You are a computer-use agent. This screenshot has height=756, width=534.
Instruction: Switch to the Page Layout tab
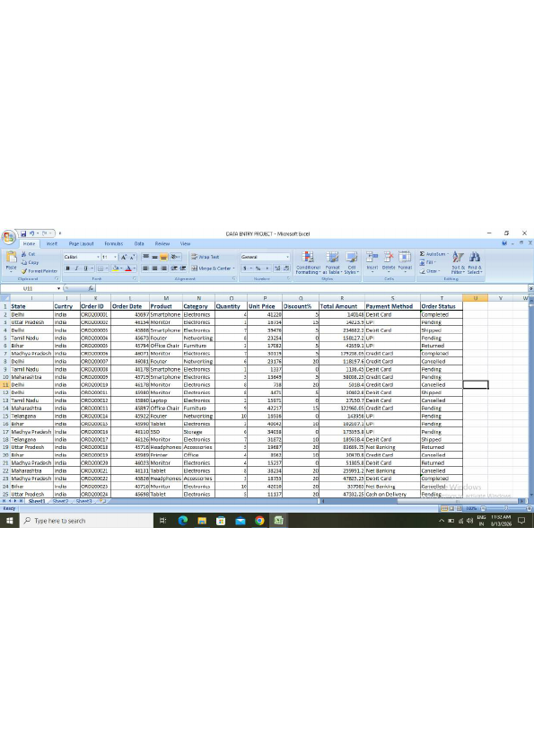[x=81, y=243]
